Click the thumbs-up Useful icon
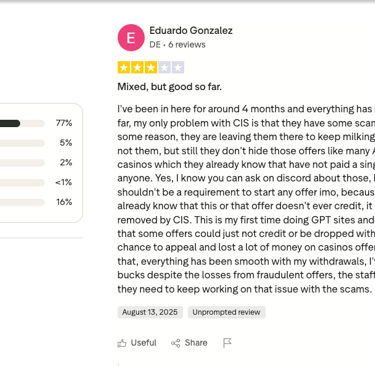 tap(122, 343)
